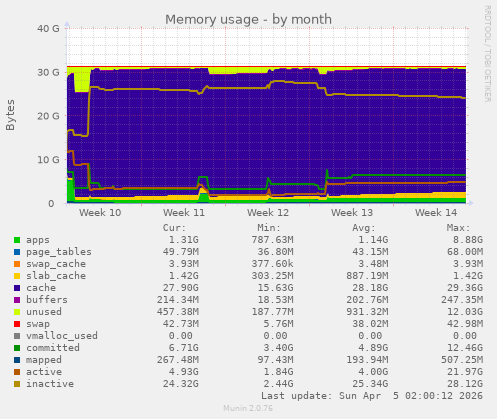The width and height of the screenshot is (497, 419).
Task: Click the 'Min:' column header
Action: point(269,228)
